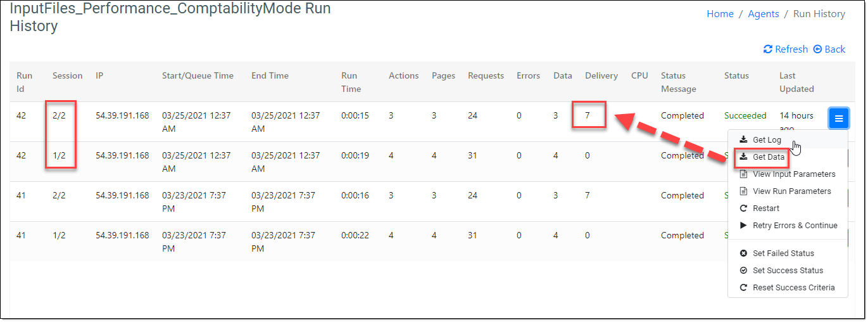868x322 pixels.
Task: Click Reset Success Criteria option
Action: tap(793, 288)
